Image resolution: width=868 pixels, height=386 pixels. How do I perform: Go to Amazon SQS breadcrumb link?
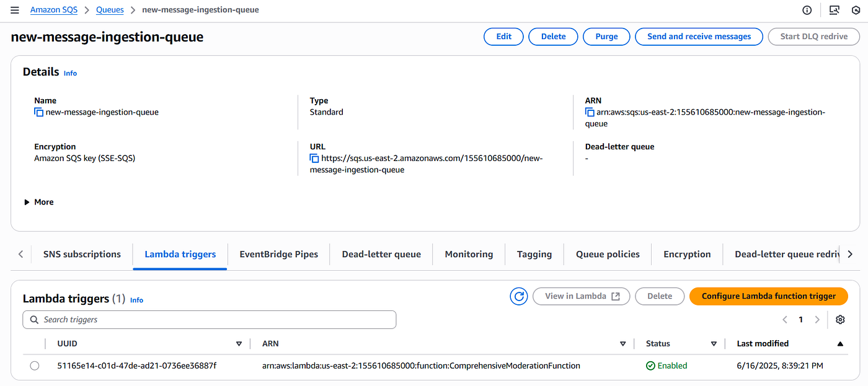(x=54, y=10)
